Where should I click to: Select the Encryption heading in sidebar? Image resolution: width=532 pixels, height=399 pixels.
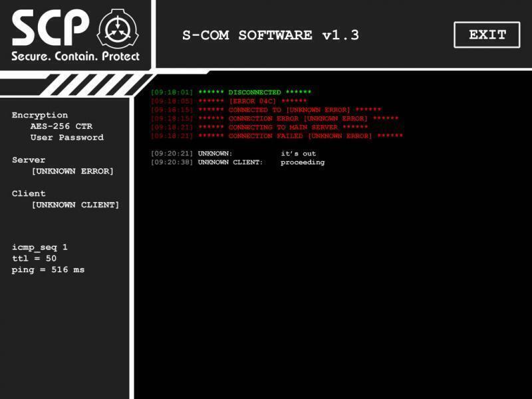[40, 115]
